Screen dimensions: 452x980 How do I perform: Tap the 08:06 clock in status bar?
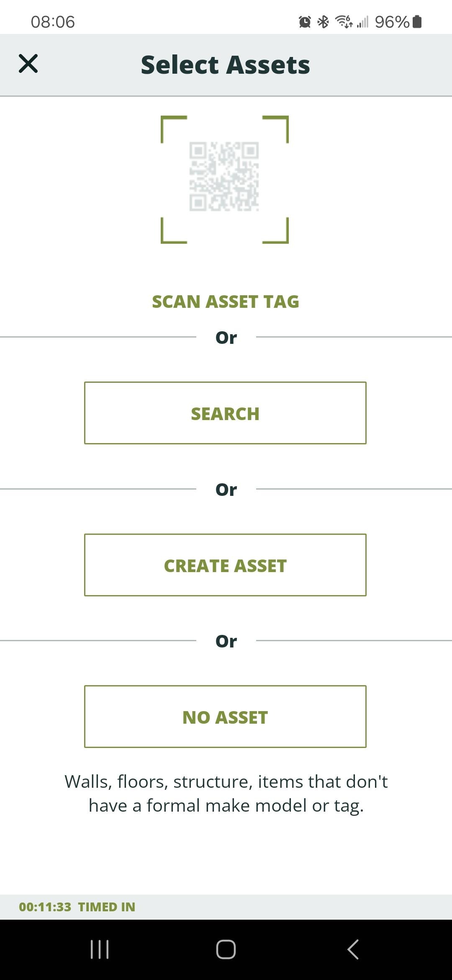point(53,22)
